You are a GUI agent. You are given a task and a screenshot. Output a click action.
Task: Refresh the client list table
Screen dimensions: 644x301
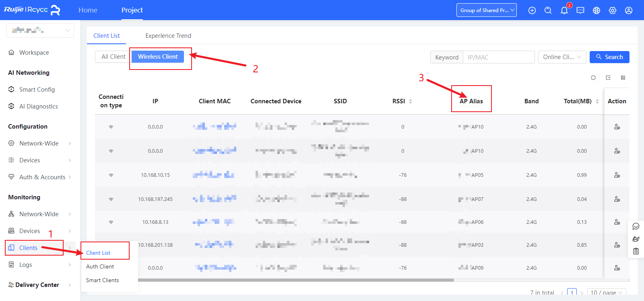pos(593,78)
